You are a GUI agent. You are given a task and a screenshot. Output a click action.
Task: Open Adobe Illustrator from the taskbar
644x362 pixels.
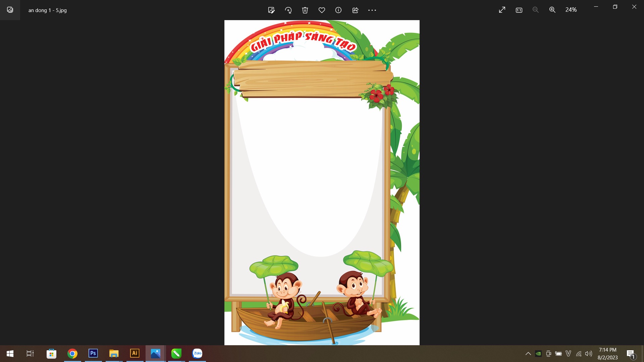point(135,353)
